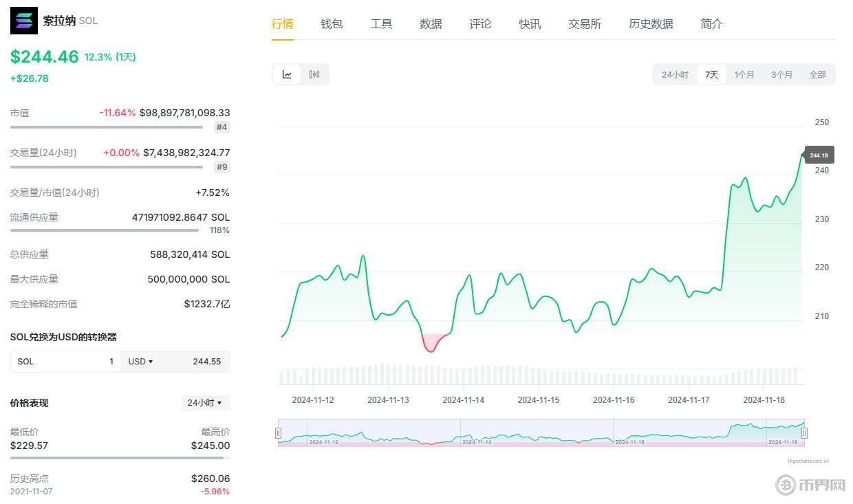Viewport: 853px width, 504px height.
Task: Select the 全部 chart range
Action: (x=817, y=74)
